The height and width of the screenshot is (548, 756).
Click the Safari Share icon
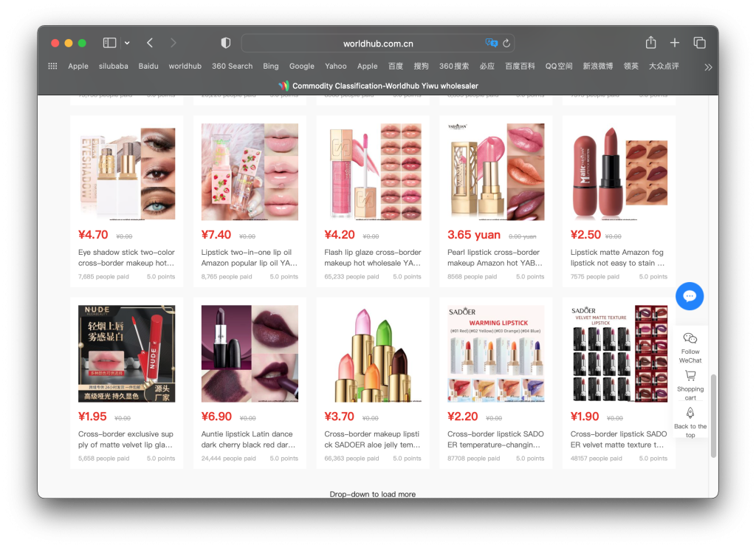click(x=650, y=43)
